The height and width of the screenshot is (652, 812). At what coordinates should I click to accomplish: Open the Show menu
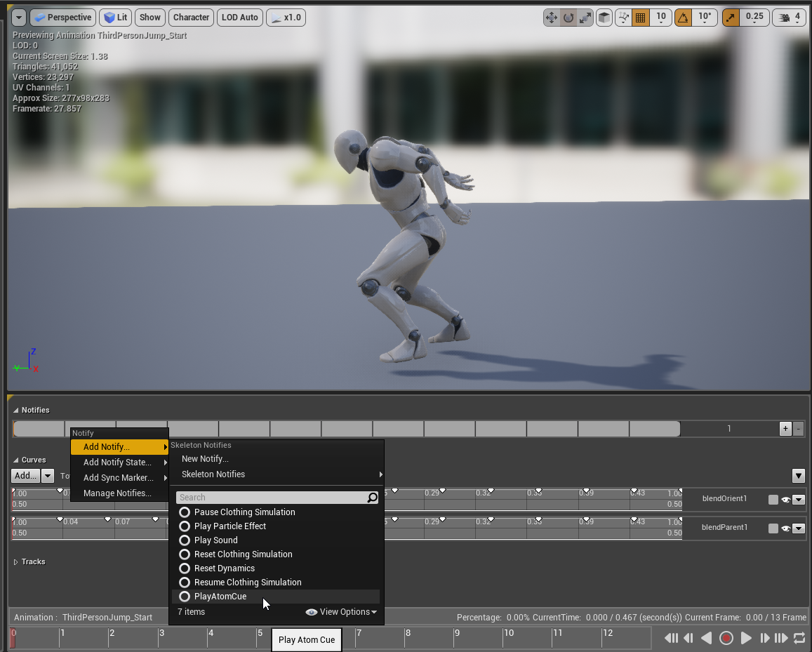pos(150,18)
